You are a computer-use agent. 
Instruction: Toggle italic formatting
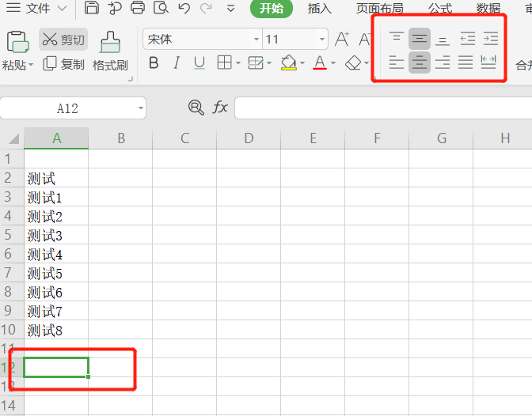point(177,62)
